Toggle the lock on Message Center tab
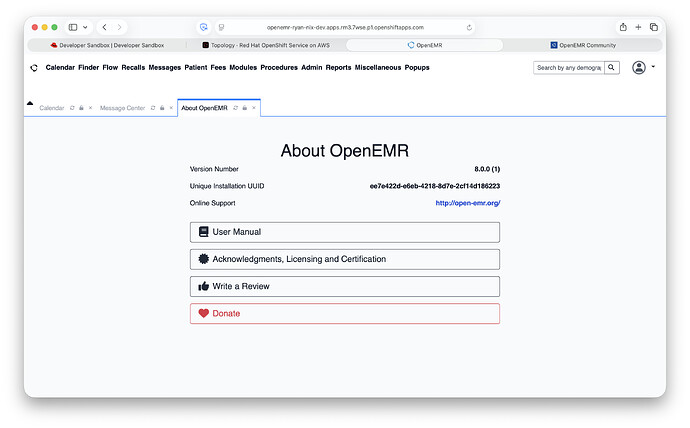 point(162,108)
